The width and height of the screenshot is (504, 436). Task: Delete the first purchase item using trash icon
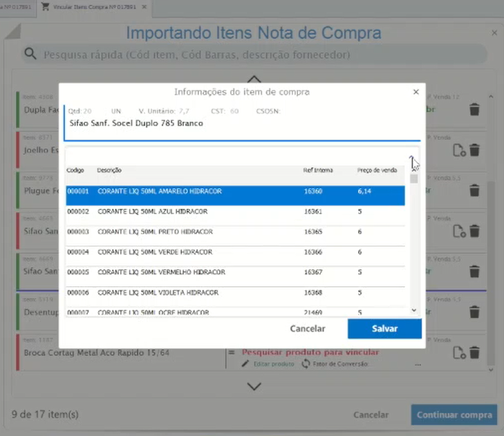pyautogui.click(x=474, y=110)
